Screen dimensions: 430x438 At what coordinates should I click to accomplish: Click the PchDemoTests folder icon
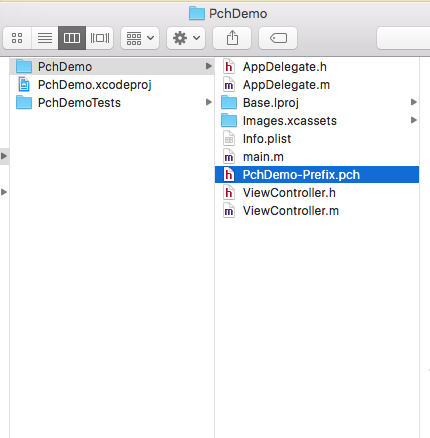[x=24, y=103]
